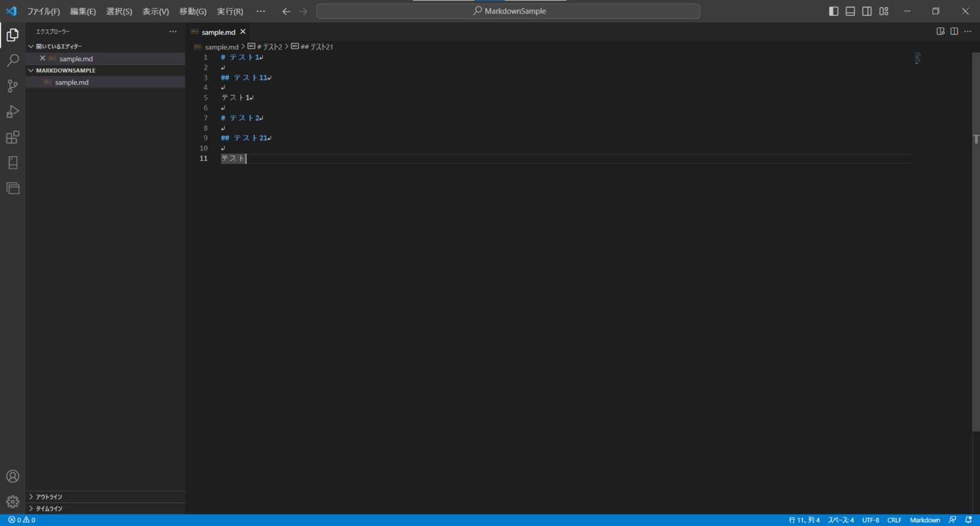The image size is (980, 526).
Task: Toggle the secondary side bar
Action: pos(867,11)
